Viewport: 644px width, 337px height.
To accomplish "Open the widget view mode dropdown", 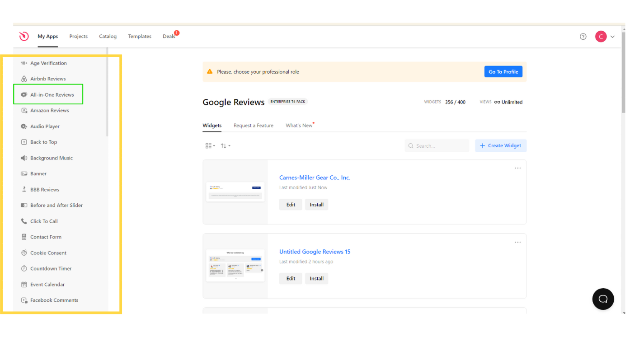I will (x=210, y=146).
